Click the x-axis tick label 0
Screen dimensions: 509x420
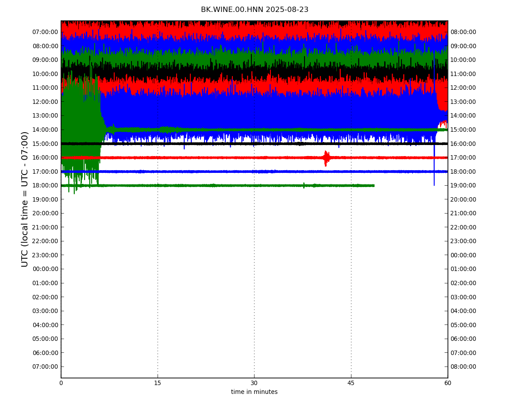[61, 383]
